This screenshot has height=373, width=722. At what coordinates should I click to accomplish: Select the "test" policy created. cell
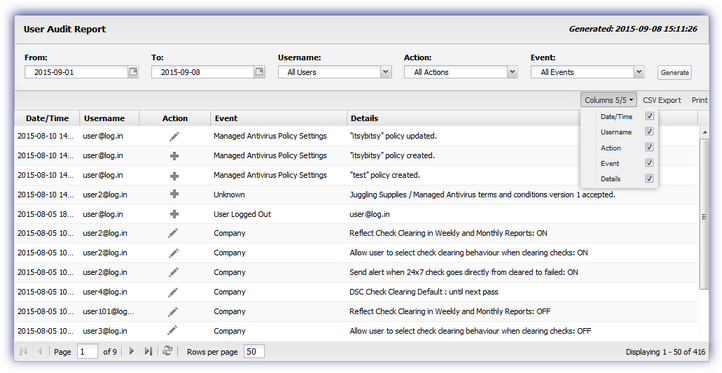[385, 175]
